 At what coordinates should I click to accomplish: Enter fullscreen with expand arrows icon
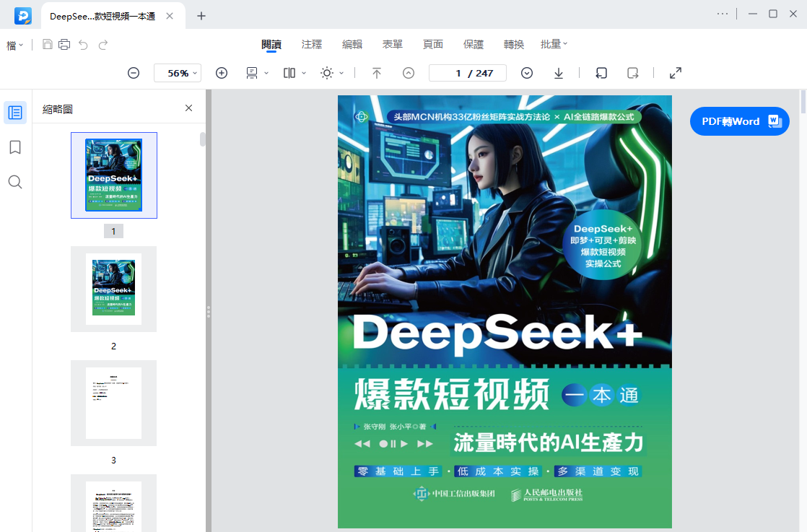point(675,73)
